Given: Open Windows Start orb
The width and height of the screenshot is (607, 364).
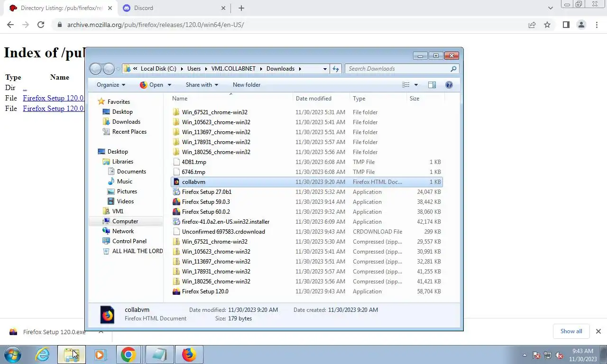Looking at the screenshot, I should click(x=13, y=355).
